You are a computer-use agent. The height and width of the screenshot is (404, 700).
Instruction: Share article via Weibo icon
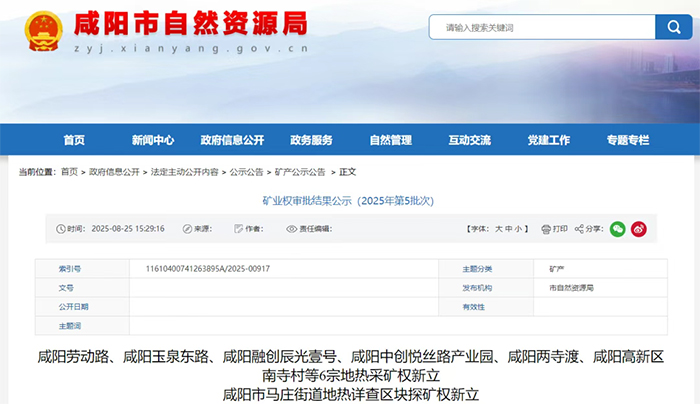pyautogui.click(x=639, y=229)
